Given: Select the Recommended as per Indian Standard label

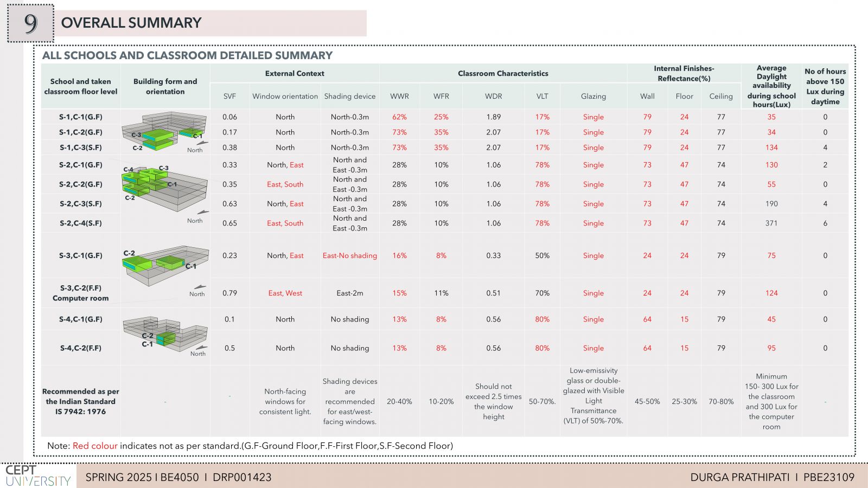Looking at the screenshot, I should (x=81, y=401).
